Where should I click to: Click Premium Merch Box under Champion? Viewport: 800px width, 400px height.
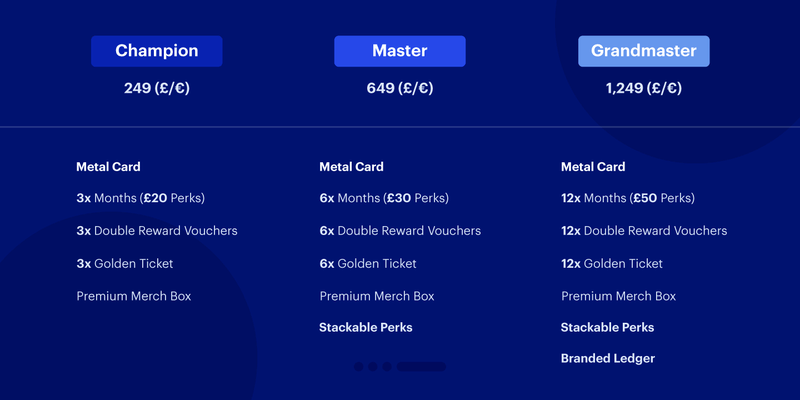point(134,296)
